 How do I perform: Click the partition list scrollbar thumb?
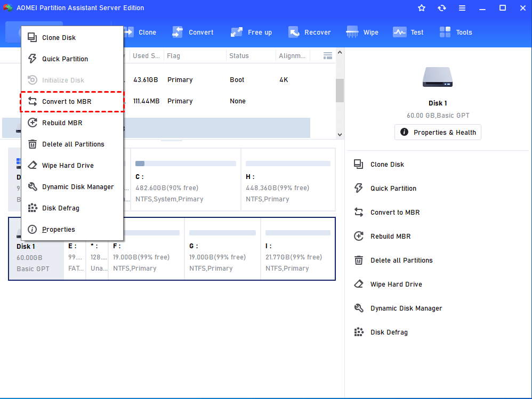pyautogui.click(x=340, y=90)
